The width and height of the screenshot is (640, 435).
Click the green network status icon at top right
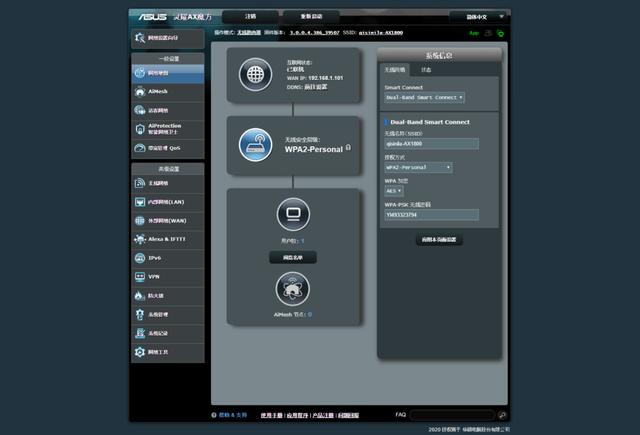point(500,33)
